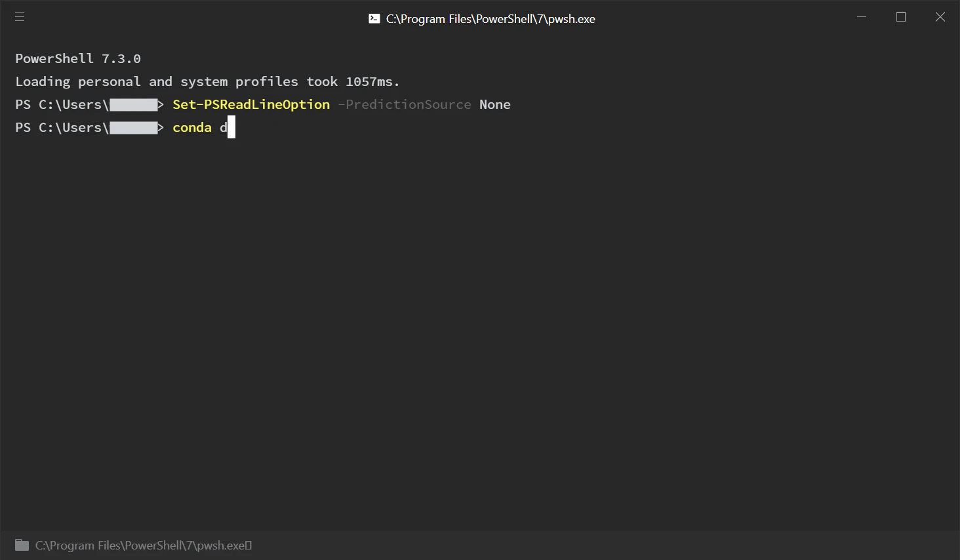Click the window title pwsh.exe path
This screenshot has width=960, height=560.
(x=490, y=19)
